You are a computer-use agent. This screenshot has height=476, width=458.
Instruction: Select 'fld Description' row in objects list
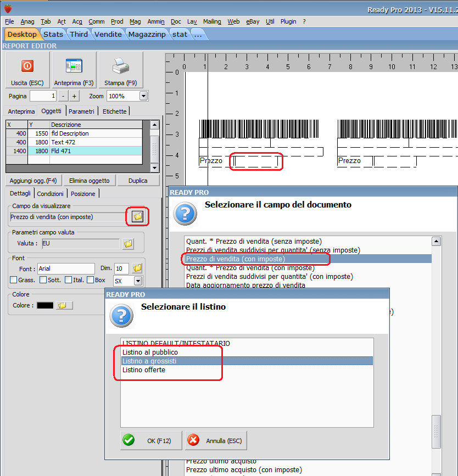coord(74,133)
